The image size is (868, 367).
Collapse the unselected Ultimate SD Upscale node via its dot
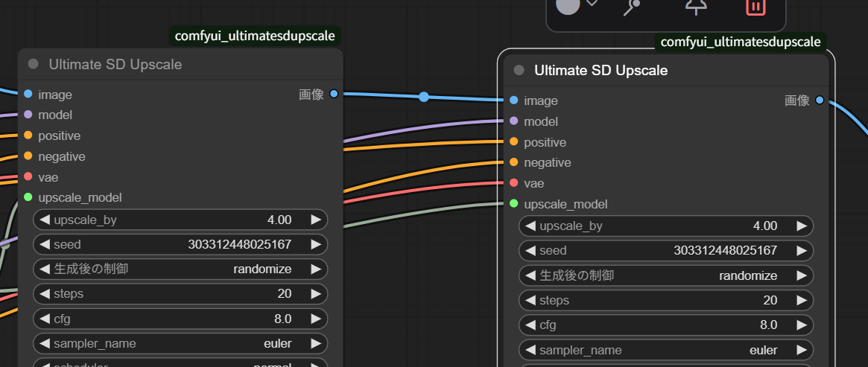[x=34, y=64]
